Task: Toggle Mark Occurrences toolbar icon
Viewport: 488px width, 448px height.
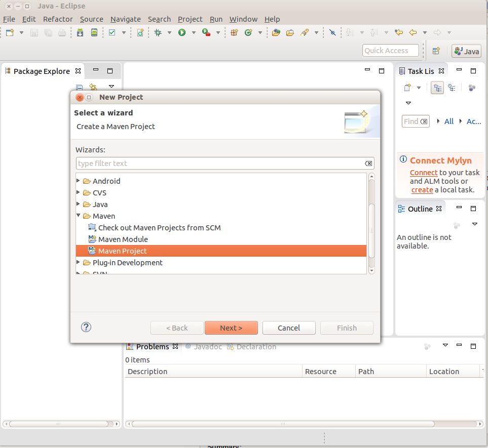Action: coord(332,32)
